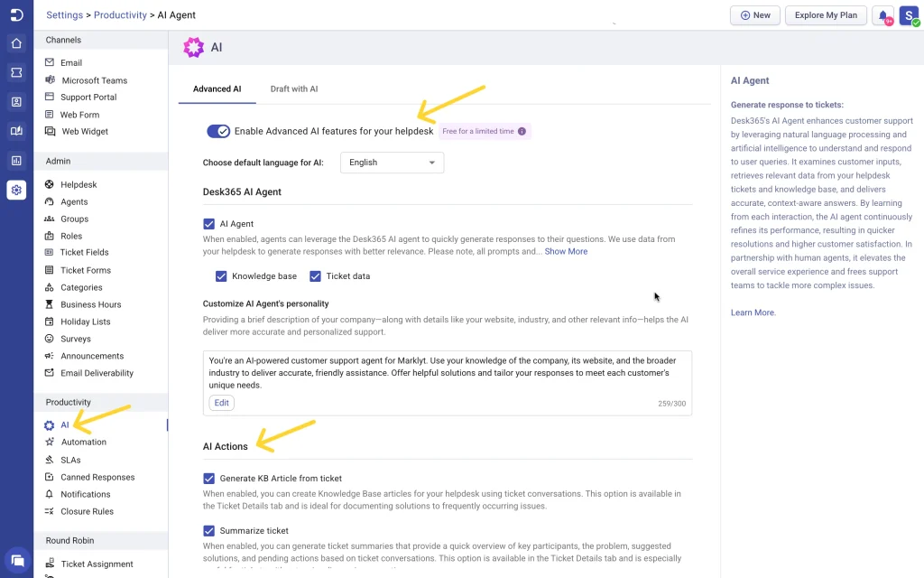Open Holiday Lists in Admin
This screenshot has width=924, height=578.
86,322
